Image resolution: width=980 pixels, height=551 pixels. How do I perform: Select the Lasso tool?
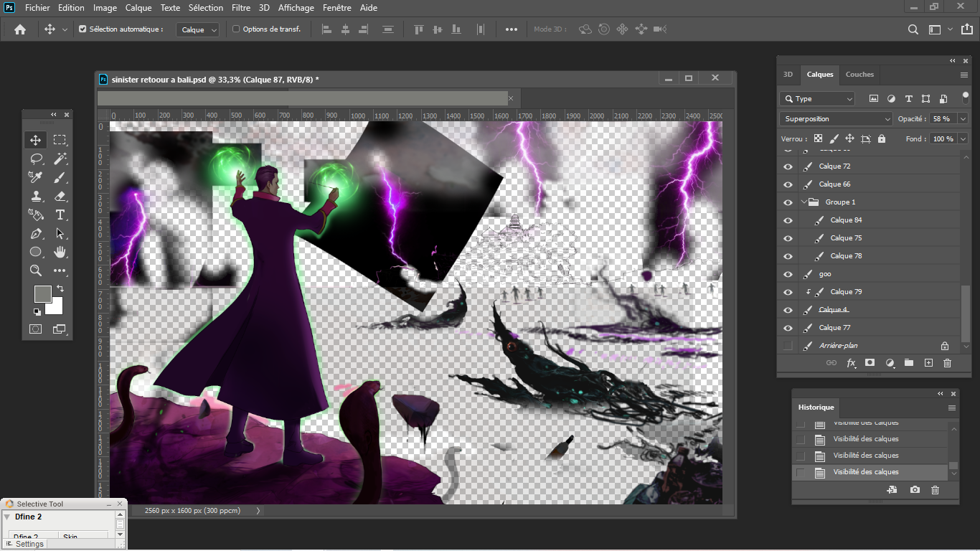click(35, 159)
